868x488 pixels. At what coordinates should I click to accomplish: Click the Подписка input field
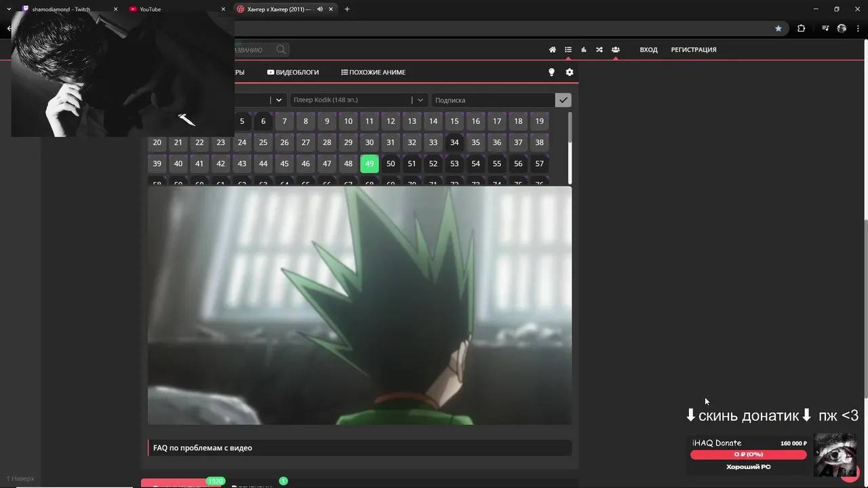(x=493, y=100)
